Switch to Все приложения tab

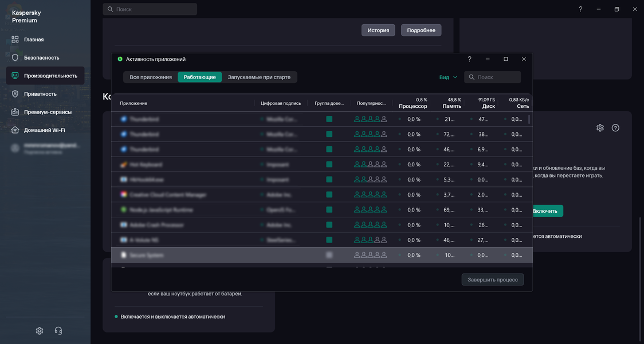pos(151,77)
